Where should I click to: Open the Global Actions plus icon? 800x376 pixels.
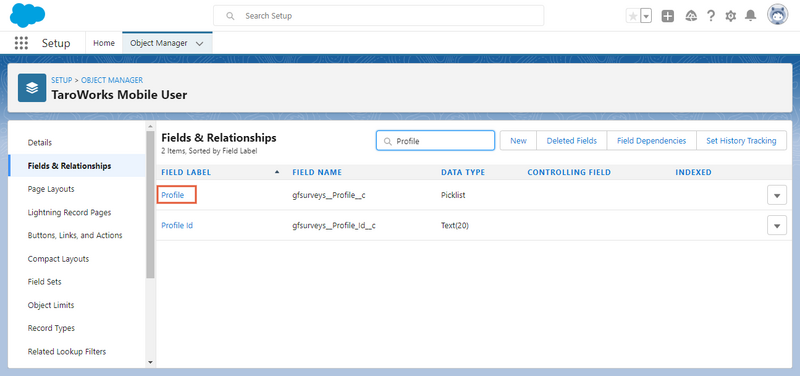click(668, 16)
